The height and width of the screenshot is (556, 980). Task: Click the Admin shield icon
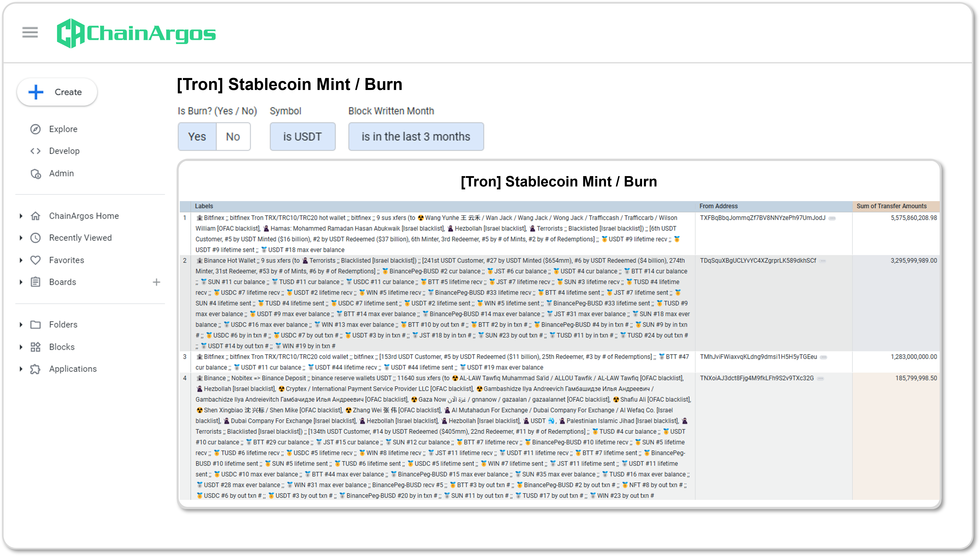point(35,173)
